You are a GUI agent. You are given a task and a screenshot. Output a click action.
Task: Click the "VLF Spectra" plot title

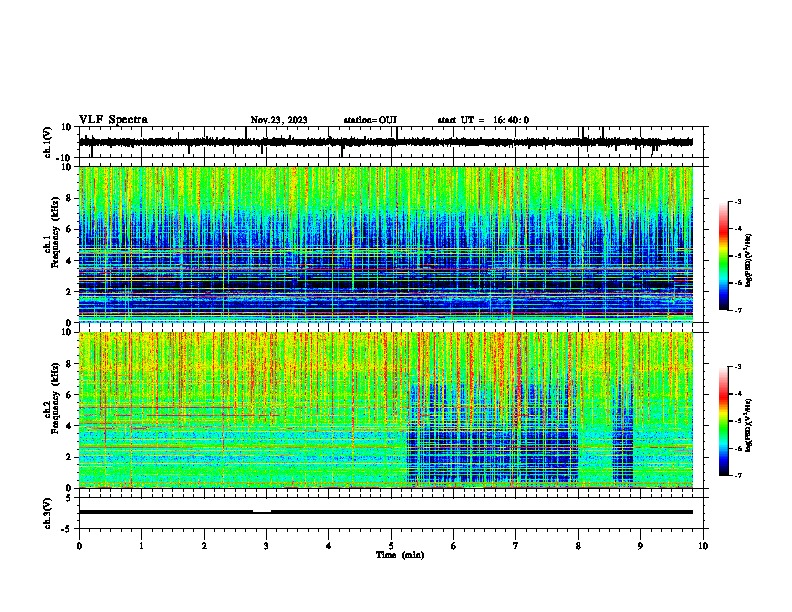click(113, 120)
